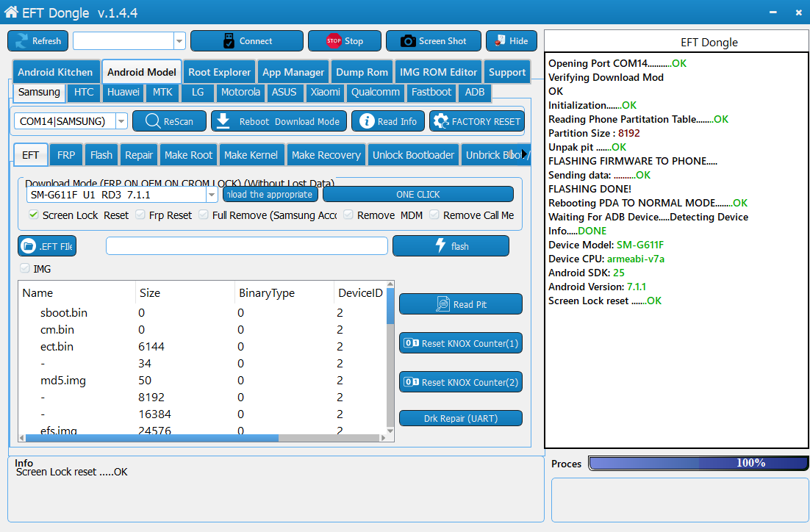810x532 pixels.
Task: Click the Reset KNOX Counter(1) icon
Action: point(412,343)
